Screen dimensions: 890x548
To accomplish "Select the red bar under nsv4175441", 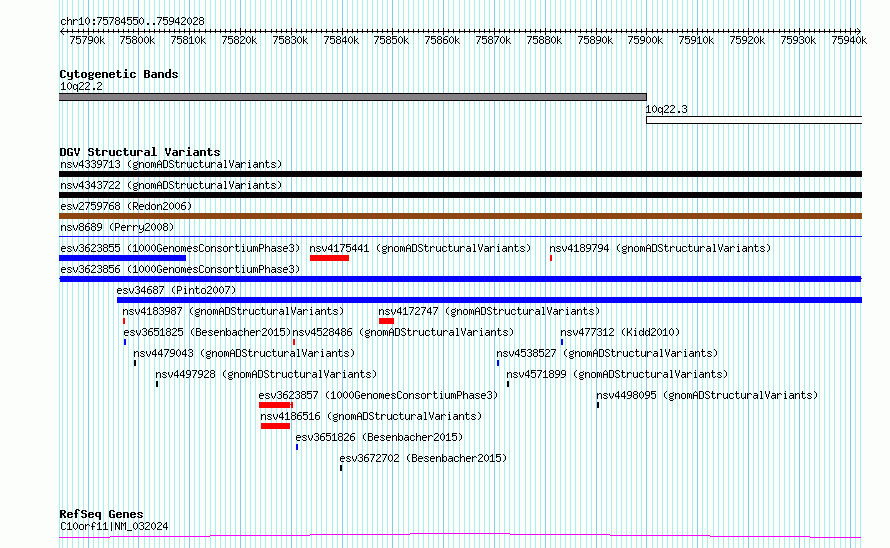I will pos(329,258).
